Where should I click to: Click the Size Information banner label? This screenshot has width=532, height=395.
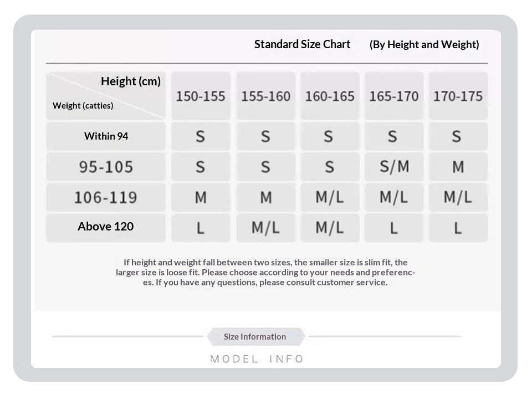click(x=255, y=337)
